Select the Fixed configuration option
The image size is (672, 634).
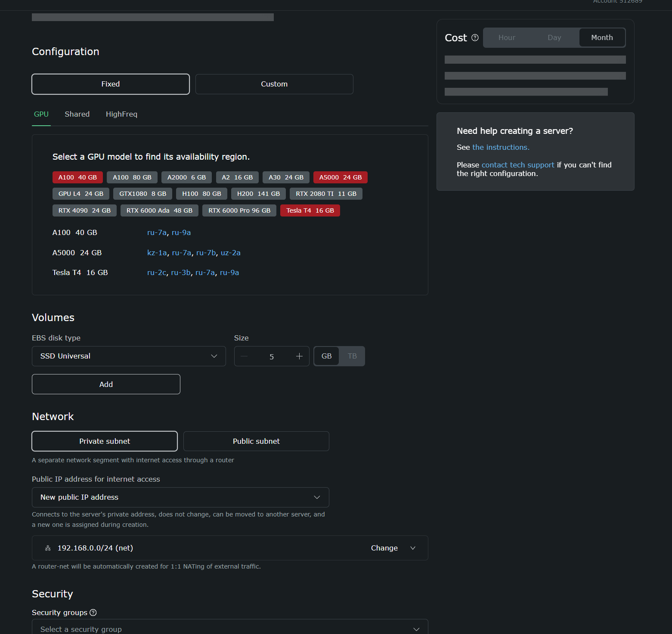(x=111, y=84)
